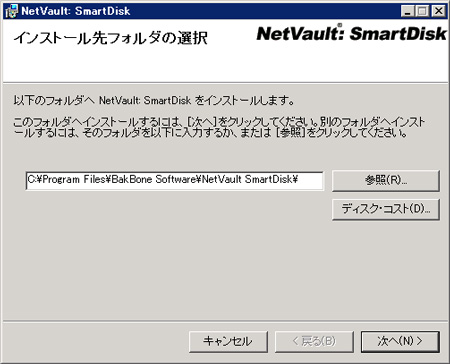Click the 参照(R)... browse button
Image resolution: width=450 pixels, height=364 pixels.
(x=386, y=181)
